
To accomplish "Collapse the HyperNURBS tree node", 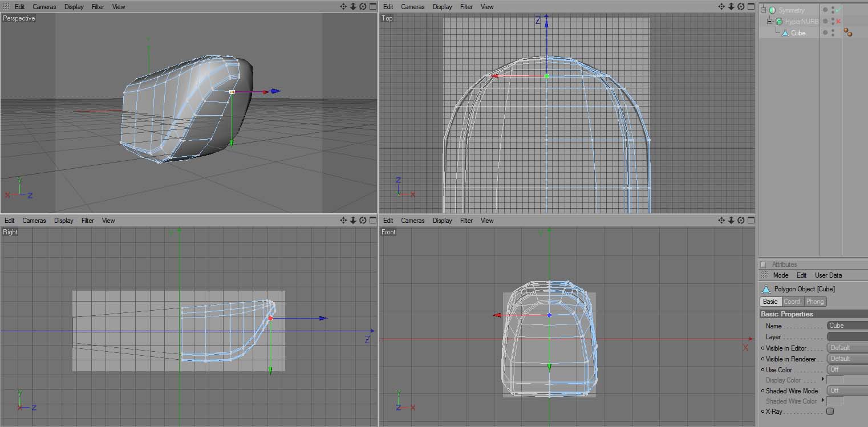I will (x=770, y=21).
